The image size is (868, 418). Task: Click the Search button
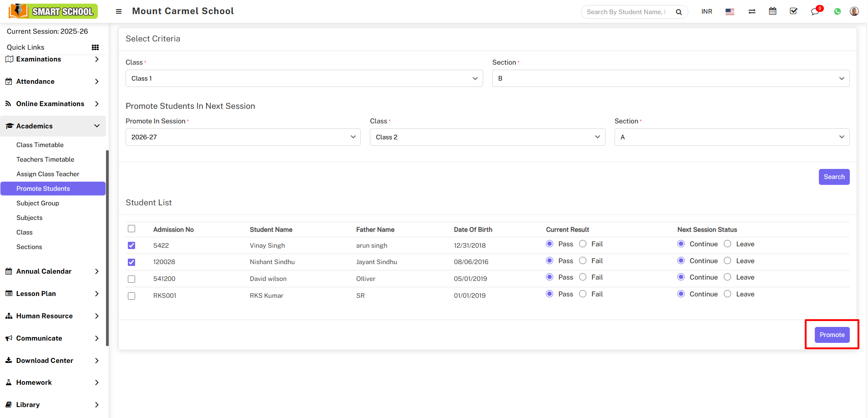click(x=834, y=177)
